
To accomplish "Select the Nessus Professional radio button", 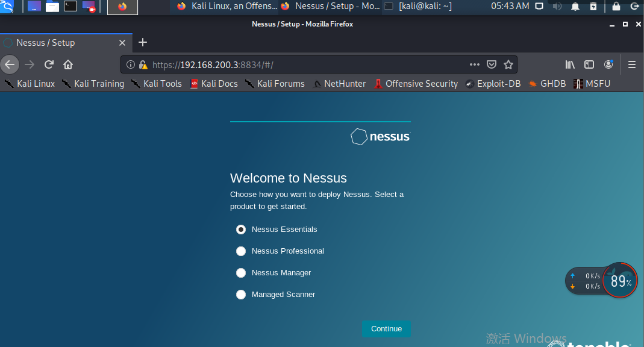I will tap(241, 251).
